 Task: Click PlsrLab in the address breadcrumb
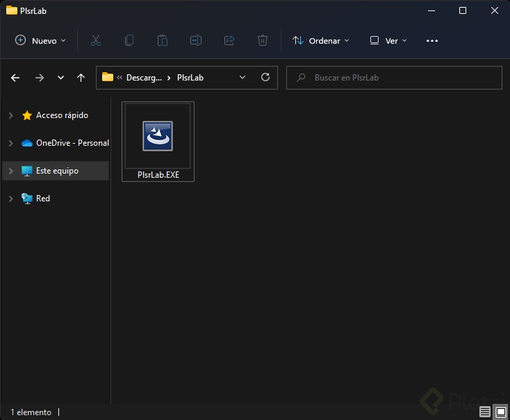190,78
